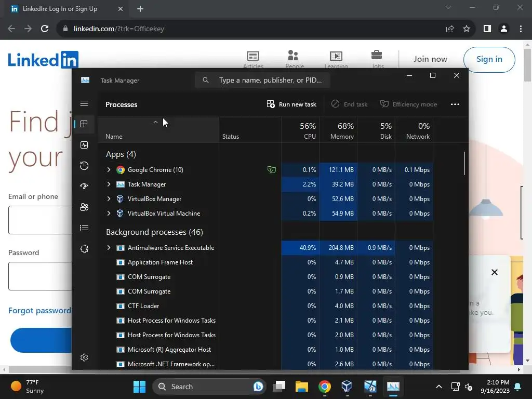Open the Services sidebar icon
This screenshot has height=399, width=532.
point(84,249)
